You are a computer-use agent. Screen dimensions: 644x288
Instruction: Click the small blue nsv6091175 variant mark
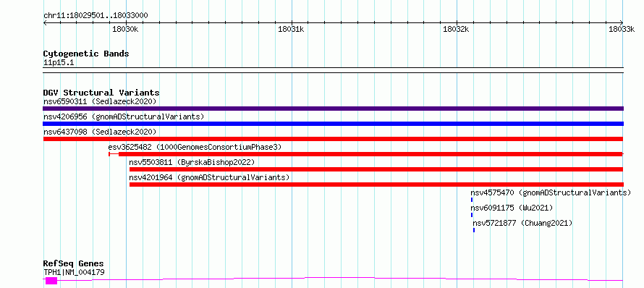(472, 215)
